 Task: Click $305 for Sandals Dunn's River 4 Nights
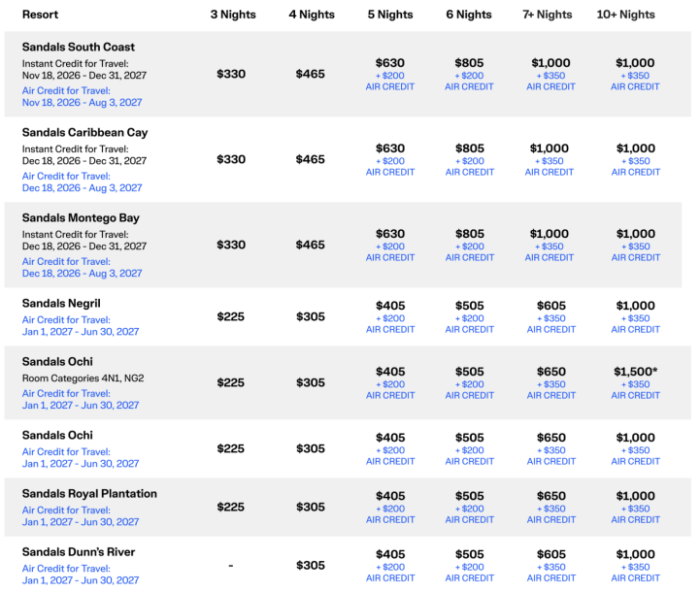pos(311,566)
